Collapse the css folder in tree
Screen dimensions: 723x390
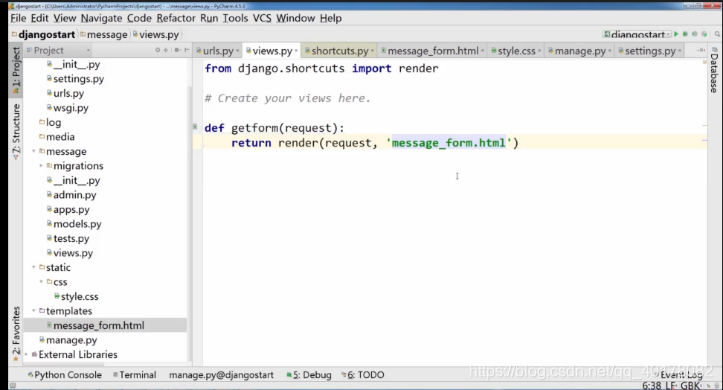(41, 282)
